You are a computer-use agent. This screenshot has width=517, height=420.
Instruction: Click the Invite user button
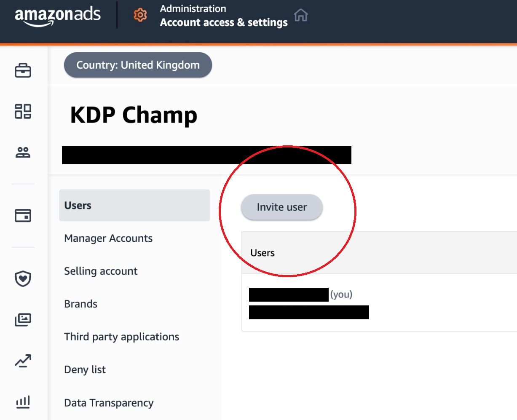[282, 207]
